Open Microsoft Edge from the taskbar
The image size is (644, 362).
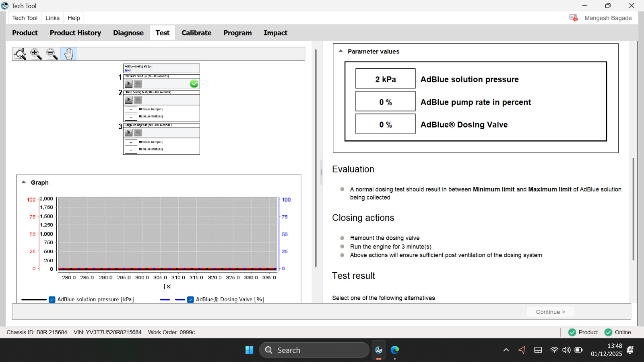[395, 350]
